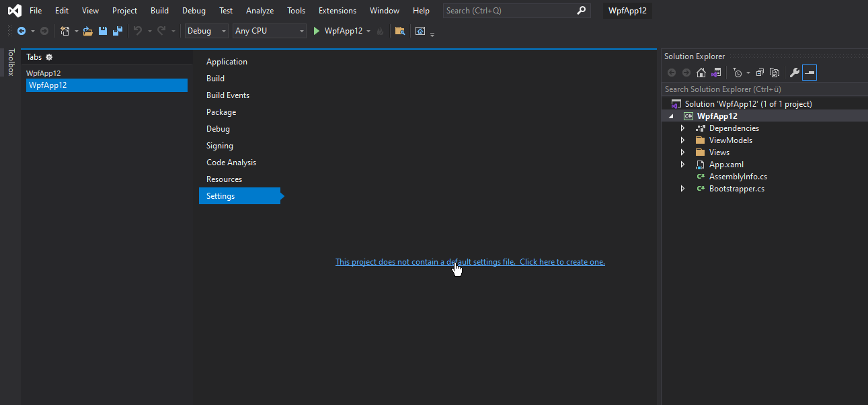The image size is (868, 405).
Task: Open the Debug menu
Action: (194, 11)
